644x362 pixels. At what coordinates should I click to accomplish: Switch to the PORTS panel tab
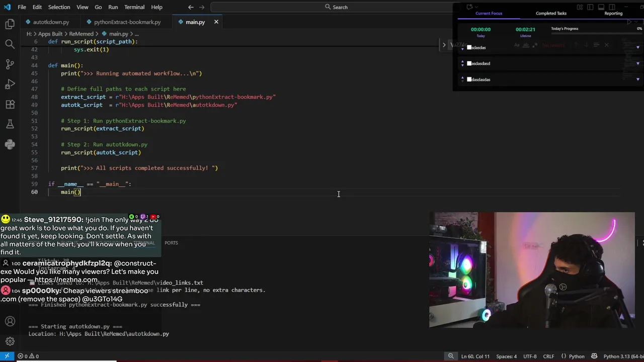tap(171, 243)
